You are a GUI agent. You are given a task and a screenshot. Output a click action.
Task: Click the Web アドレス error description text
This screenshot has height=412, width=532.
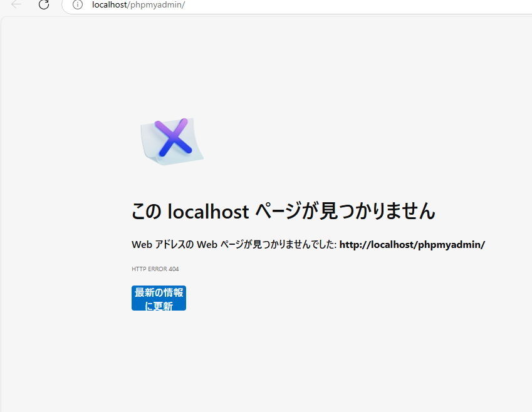[232, 244]
